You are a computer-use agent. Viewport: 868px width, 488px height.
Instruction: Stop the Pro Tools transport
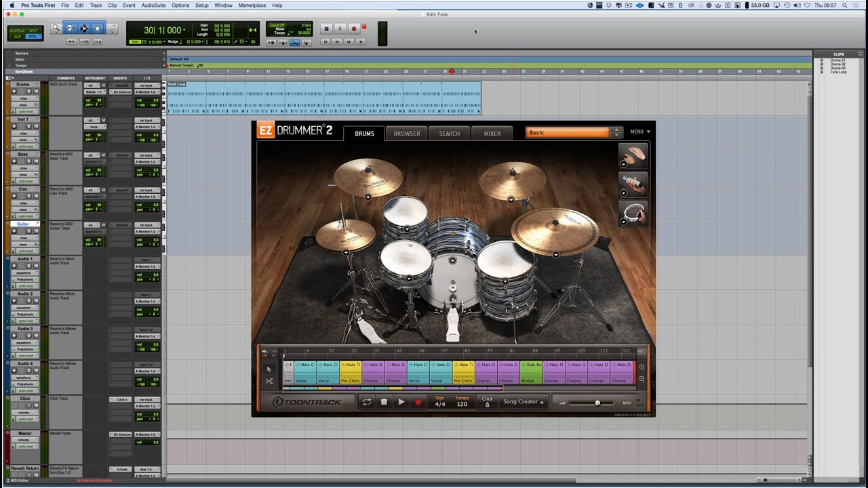point(326,28)
